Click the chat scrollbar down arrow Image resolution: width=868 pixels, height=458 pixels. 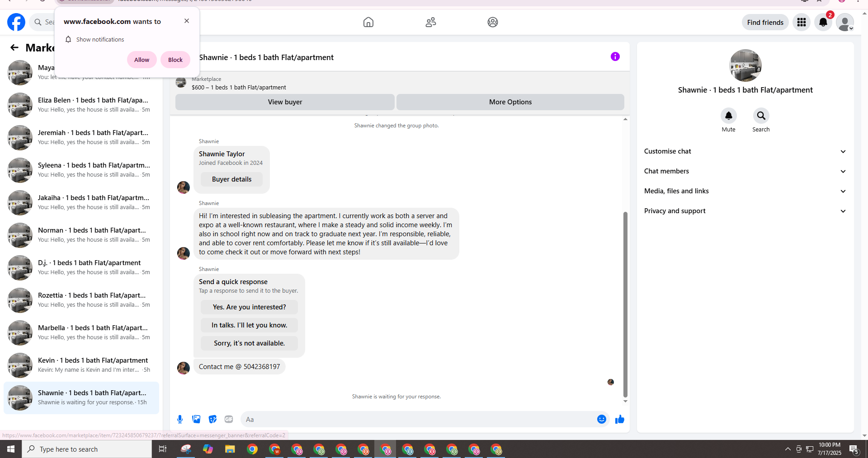[625, 401]
